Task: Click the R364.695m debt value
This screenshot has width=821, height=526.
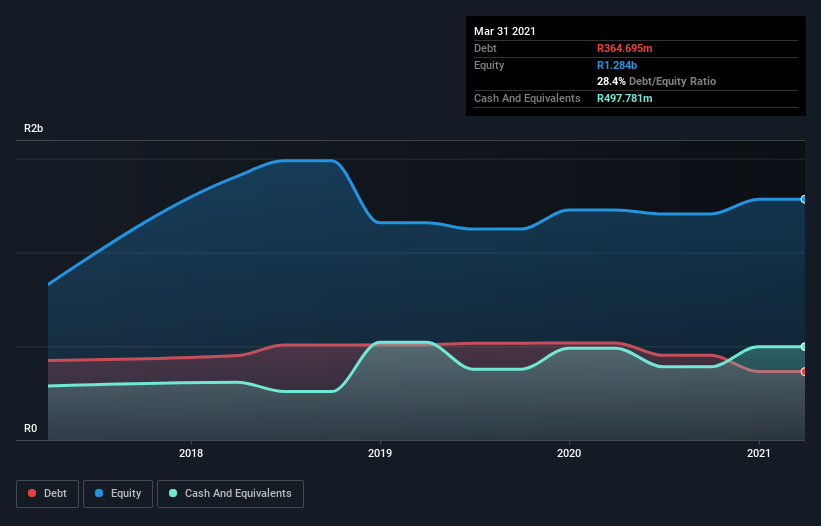Action: point(625,49)
